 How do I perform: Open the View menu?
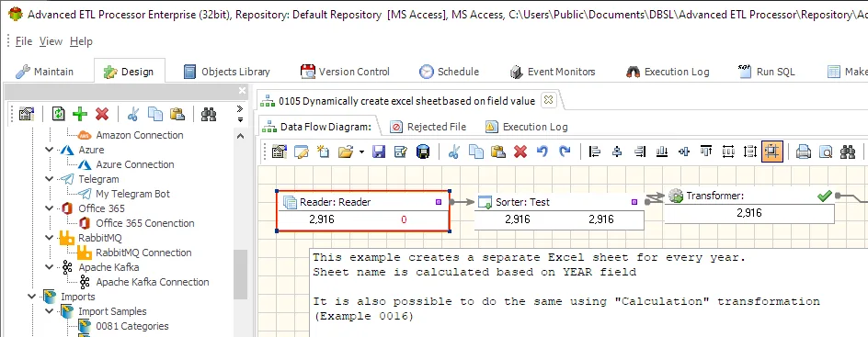point(51,41)
